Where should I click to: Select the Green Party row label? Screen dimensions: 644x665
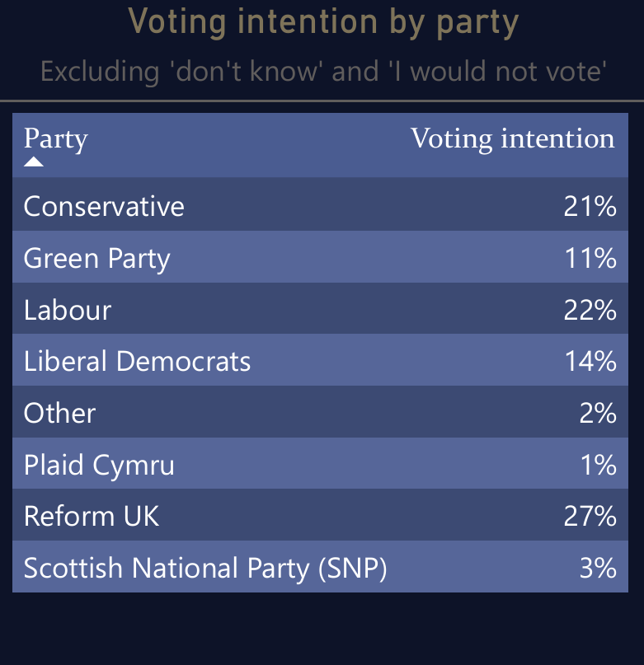[x=96, y=258]
